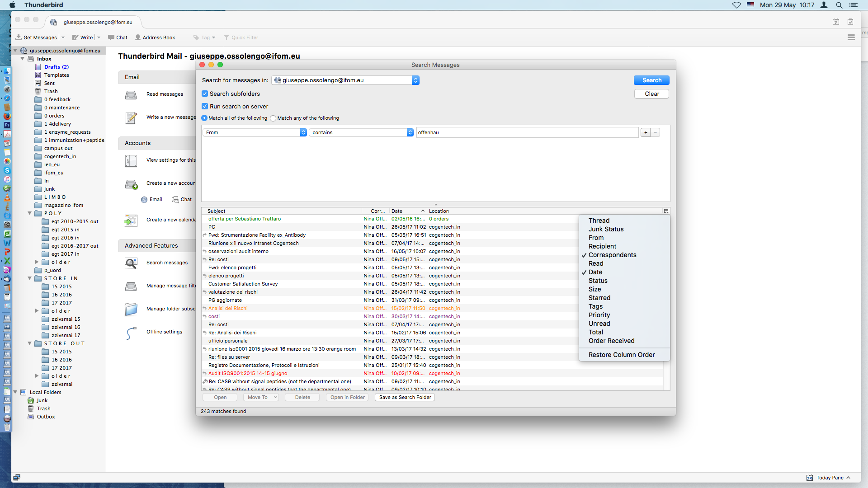Screen dimensions: 868x488
Task: Open the Calendar tab icon
Action: point(835,22)
